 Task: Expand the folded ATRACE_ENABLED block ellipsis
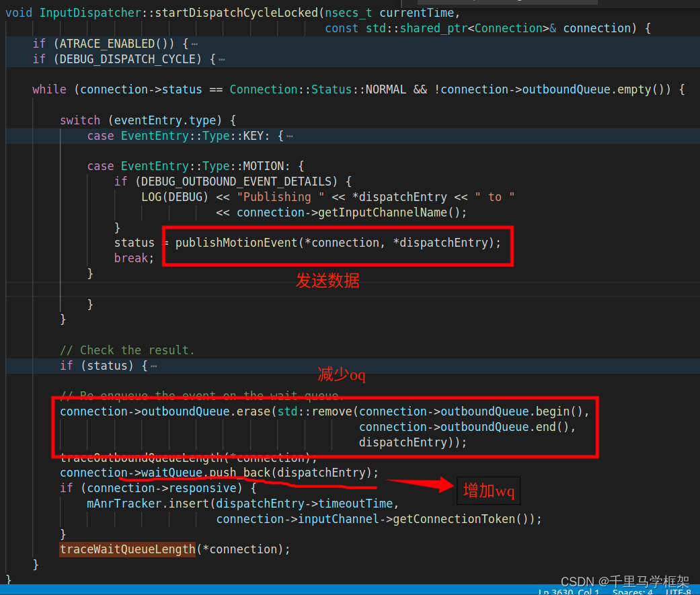pos(194,44)
